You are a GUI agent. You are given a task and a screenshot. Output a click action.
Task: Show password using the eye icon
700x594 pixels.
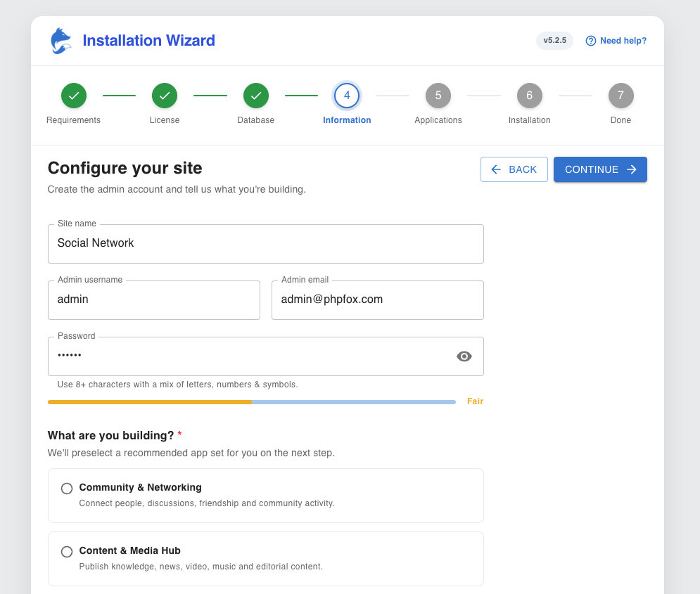464,356
